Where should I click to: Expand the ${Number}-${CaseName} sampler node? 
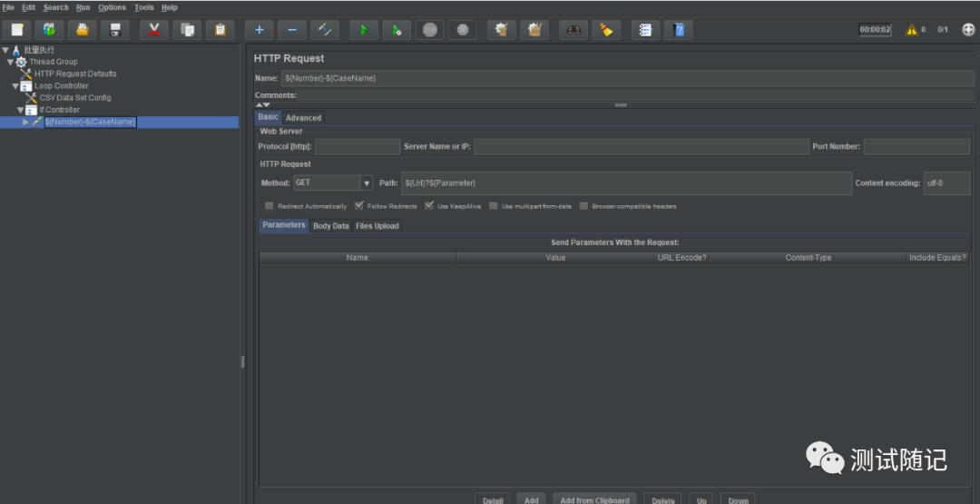pos(25,122)
